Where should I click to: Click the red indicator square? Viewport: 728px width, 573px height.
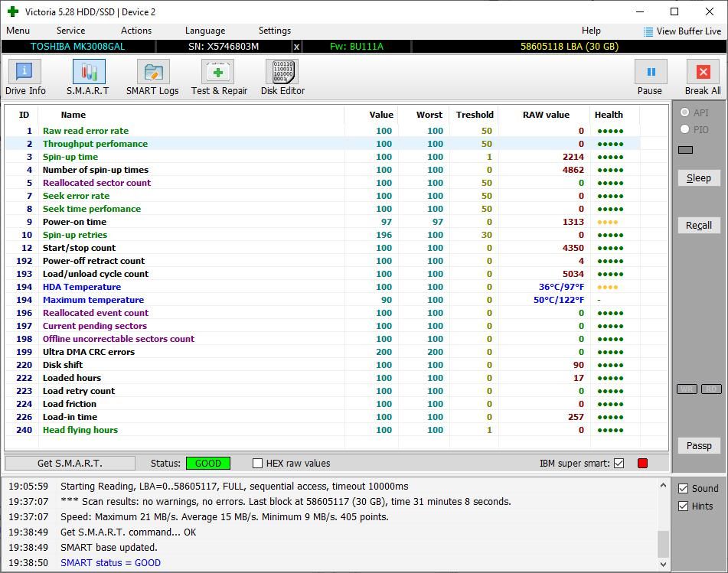[642, 463]
